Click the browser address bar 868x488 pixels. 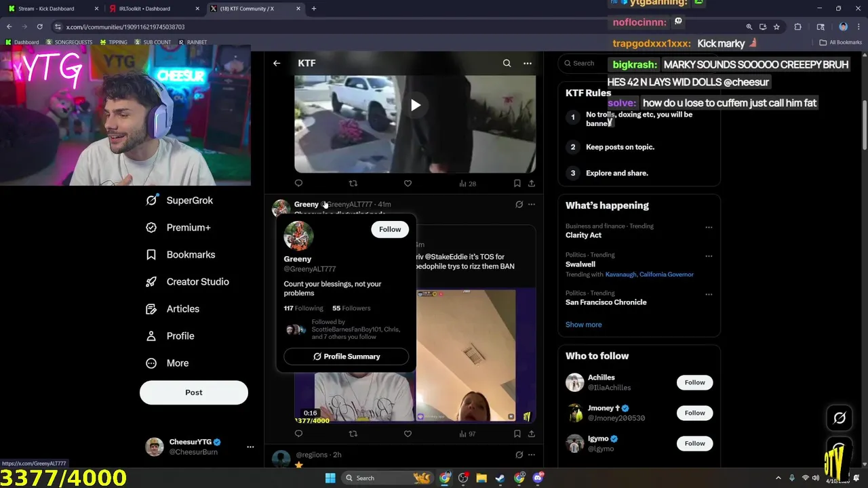[400, 26]
